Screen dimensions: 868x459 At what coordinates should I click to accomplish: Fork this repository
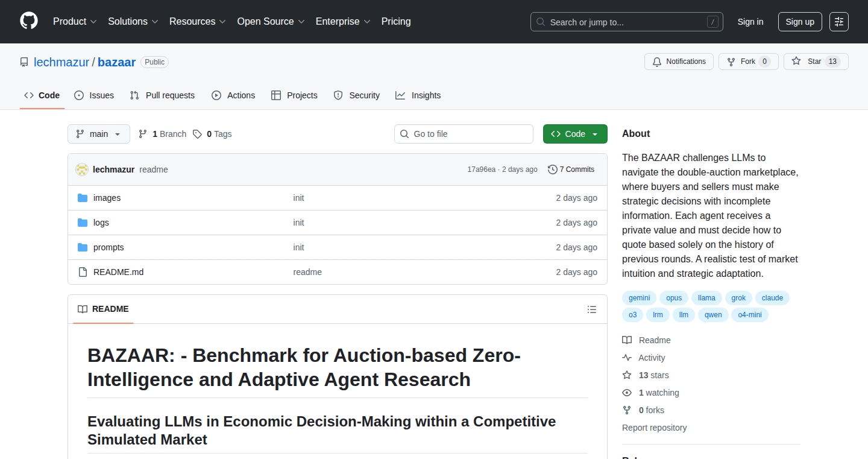point(749,62)
